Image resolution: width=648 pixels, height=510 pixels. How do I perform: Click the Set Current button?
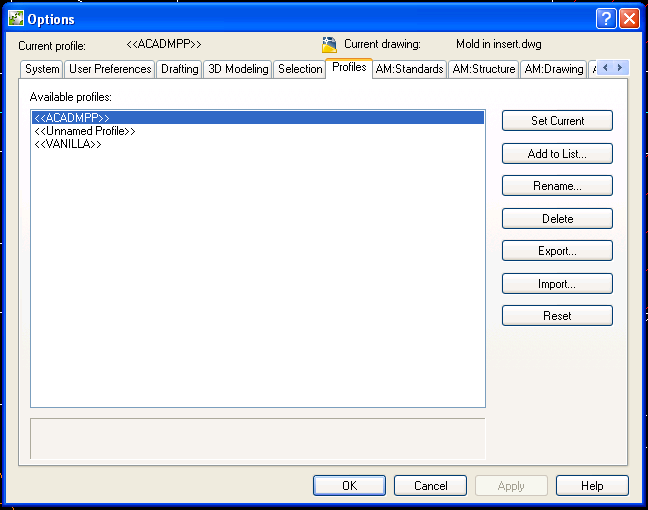557,121
